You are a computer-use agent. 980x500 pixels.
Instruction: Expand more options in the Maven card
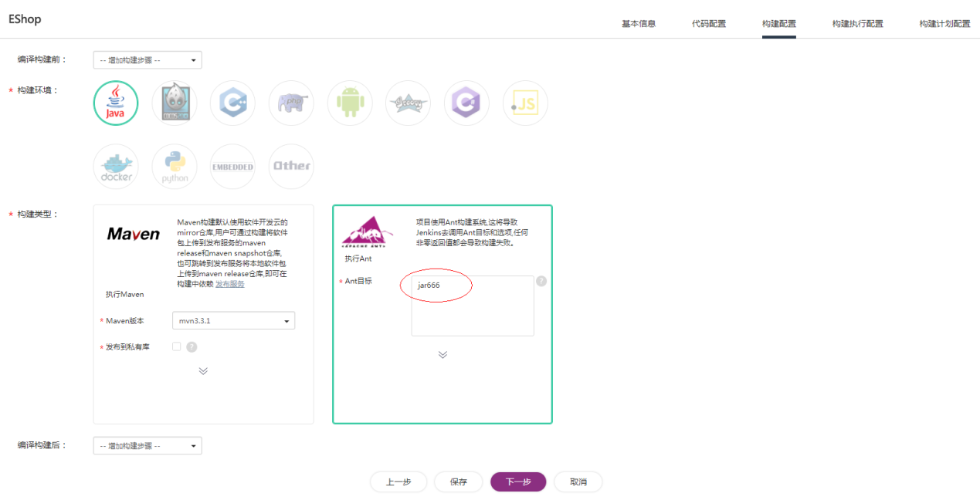coord(203,371)
